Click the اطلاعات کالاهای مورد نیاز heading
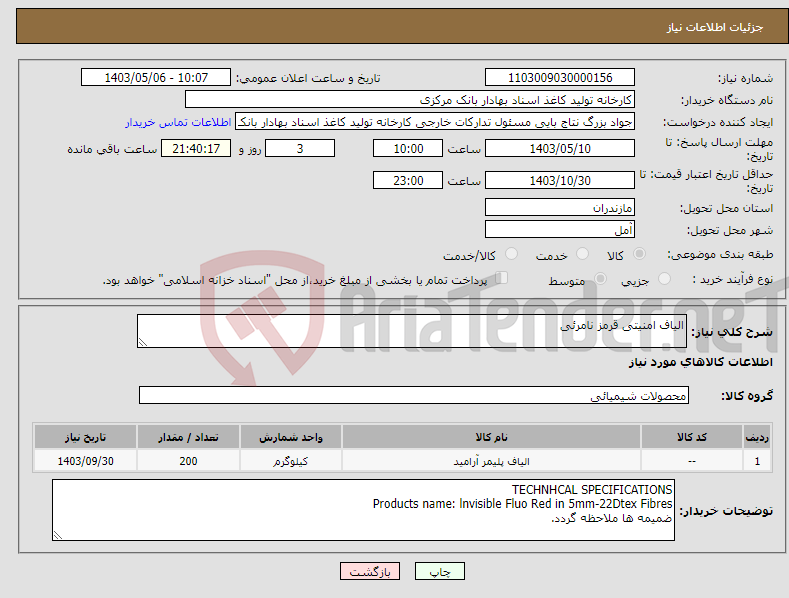Viewport: 789px width, 598px height. (x=700, y=362)
